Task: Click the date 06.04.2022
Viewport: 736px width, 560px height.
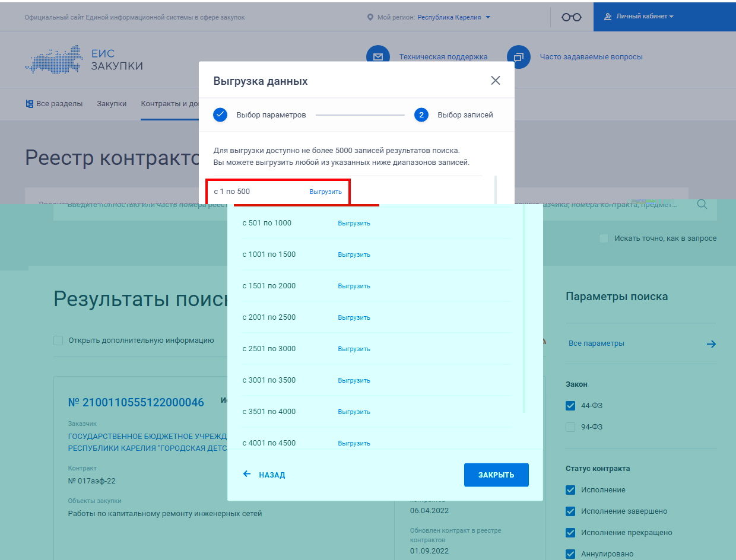Action: 429,510
